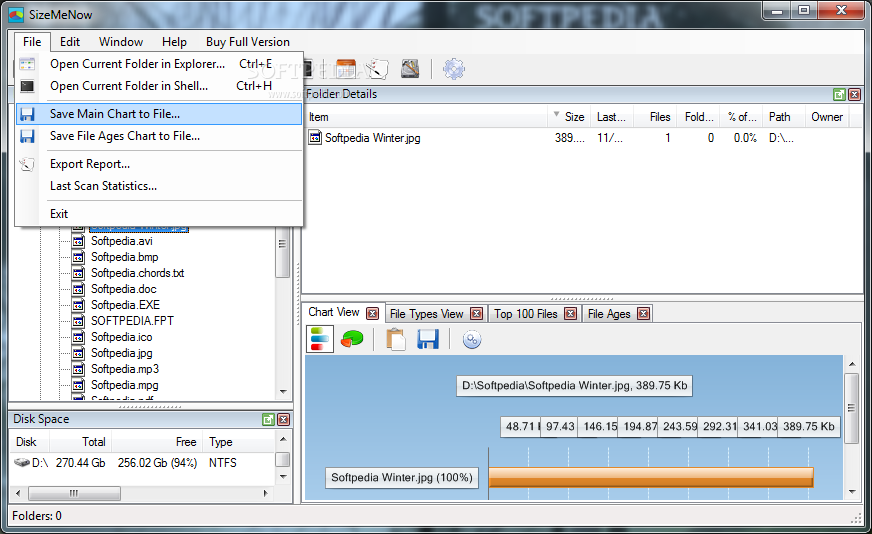The image size is (872, 534).
Task: Sort by the Item column header
Action: coord(427,117)
